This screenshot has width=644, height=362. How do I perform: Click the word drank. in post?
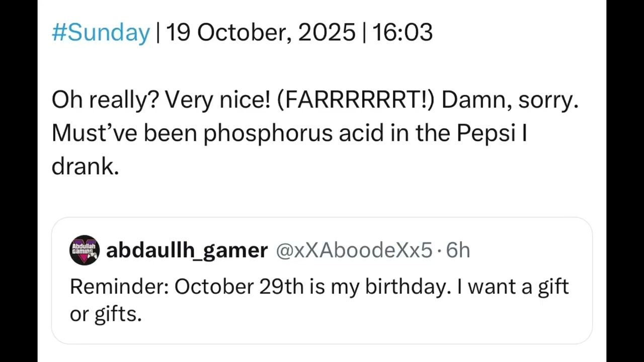pyautogui.click(x=85, y=166)
